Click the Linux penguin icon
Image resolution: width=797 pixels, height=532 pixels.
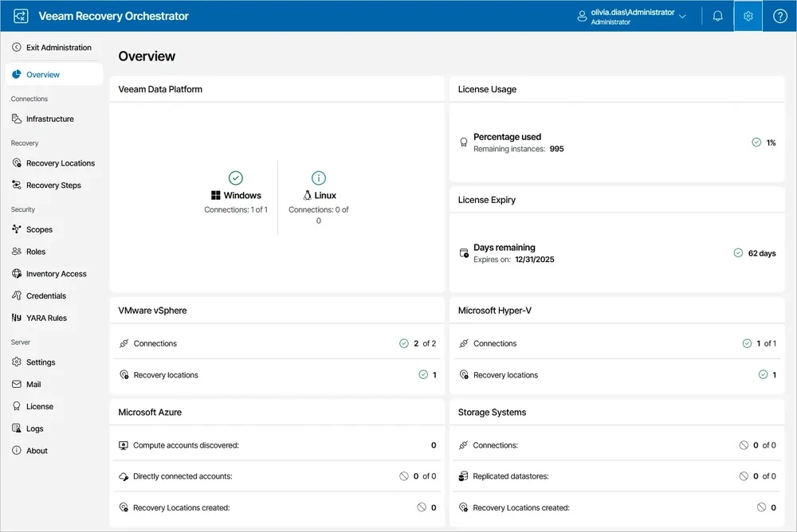click(x=307, y=195)
